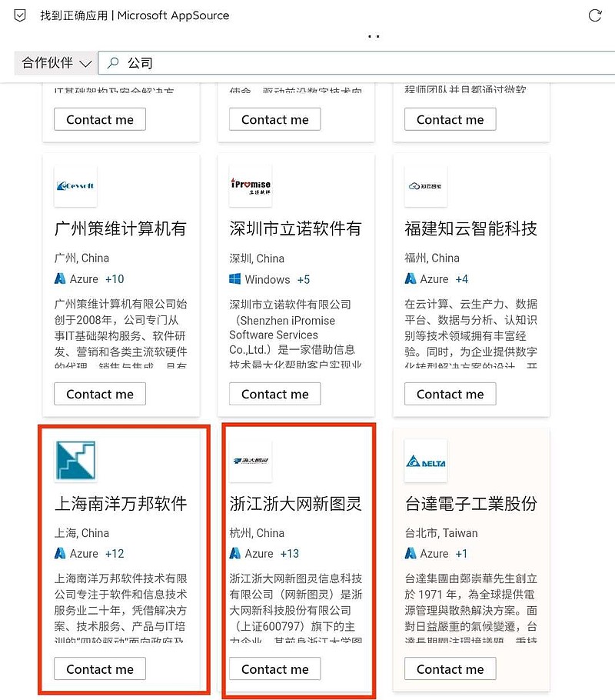Image resolution: width=615 pixels, height=700 pixels.
Task: Click 台北市, Taiwan location text
Action: pyautogui.click(x=441, y=533)
